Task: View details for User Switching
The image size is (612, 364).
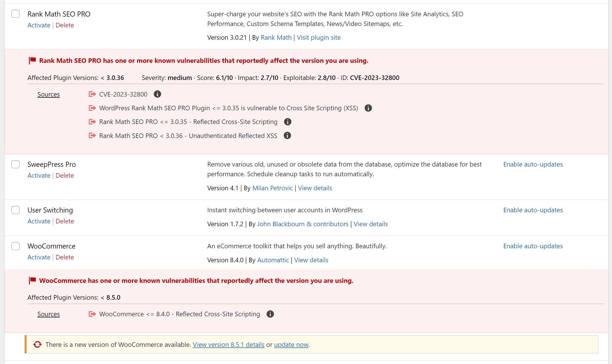Action: coord(371,224)
